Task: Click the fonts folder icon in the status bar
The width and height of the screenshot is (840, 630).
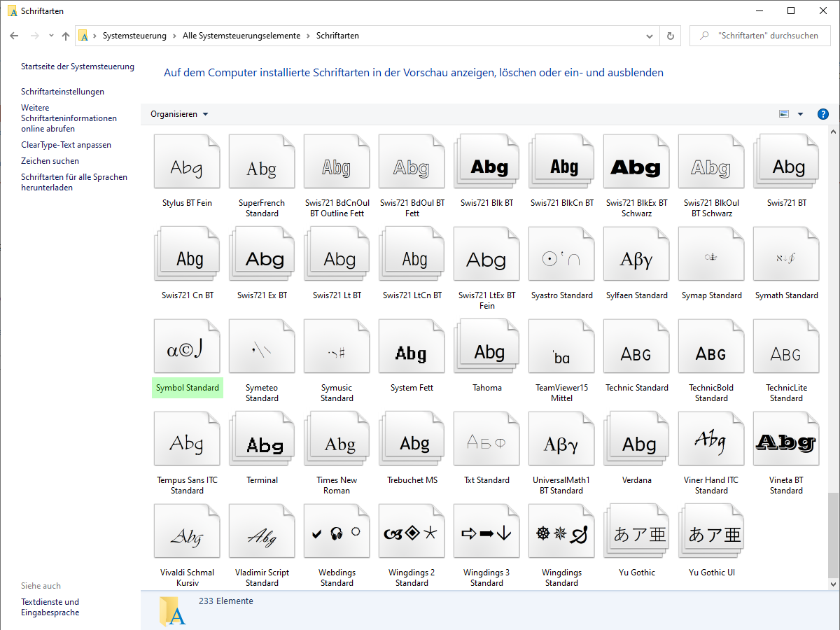Action: [171, 610]
